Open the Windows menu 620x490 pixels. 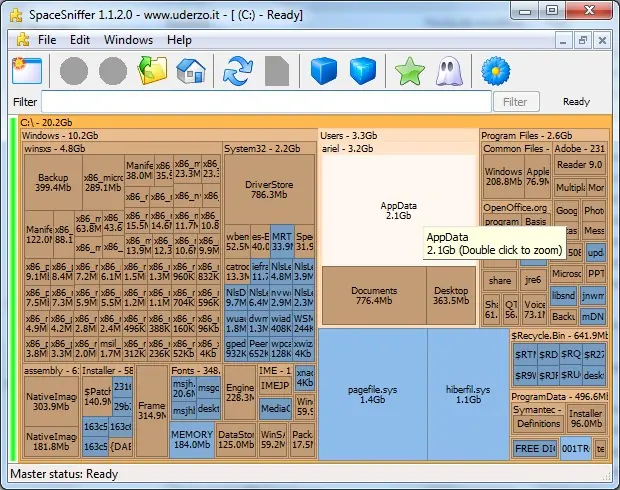coord(129,40)
